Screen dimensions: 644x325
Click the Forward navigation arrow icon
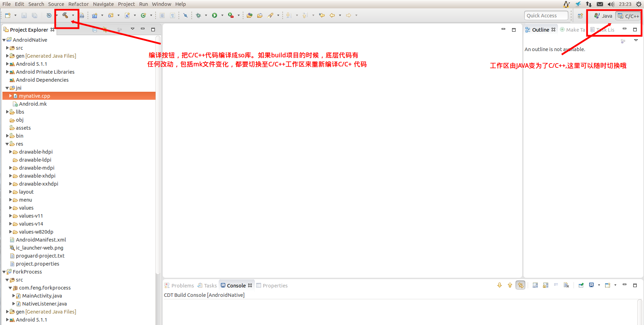(x=349, y=15)
